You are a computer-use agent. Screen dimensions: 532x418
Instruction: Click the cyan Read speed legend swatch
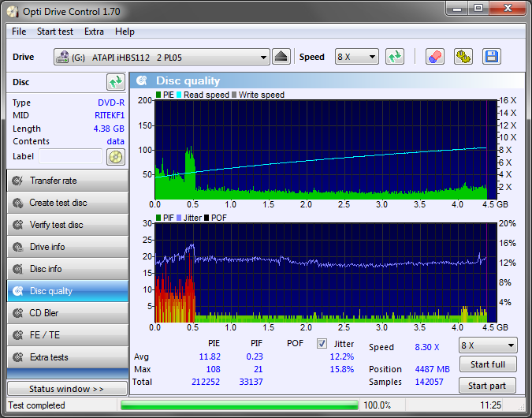click(179, 95)
